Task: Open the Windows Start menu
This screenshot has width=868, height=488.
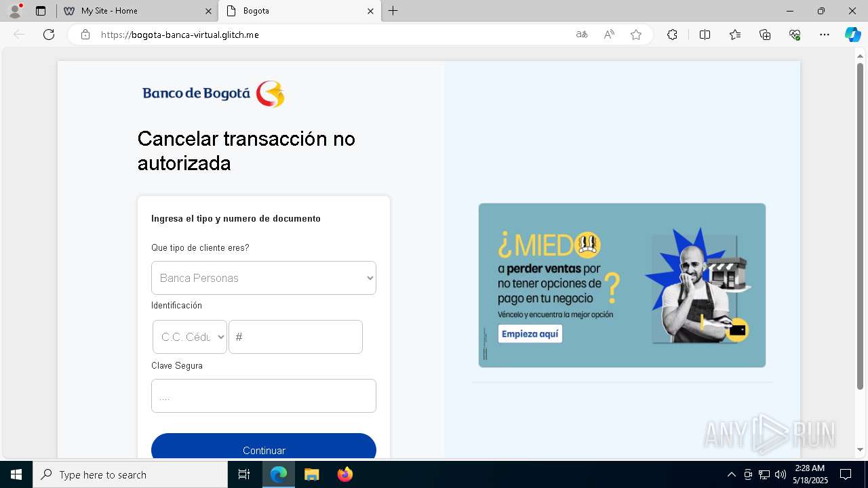Action: point(16,474)
